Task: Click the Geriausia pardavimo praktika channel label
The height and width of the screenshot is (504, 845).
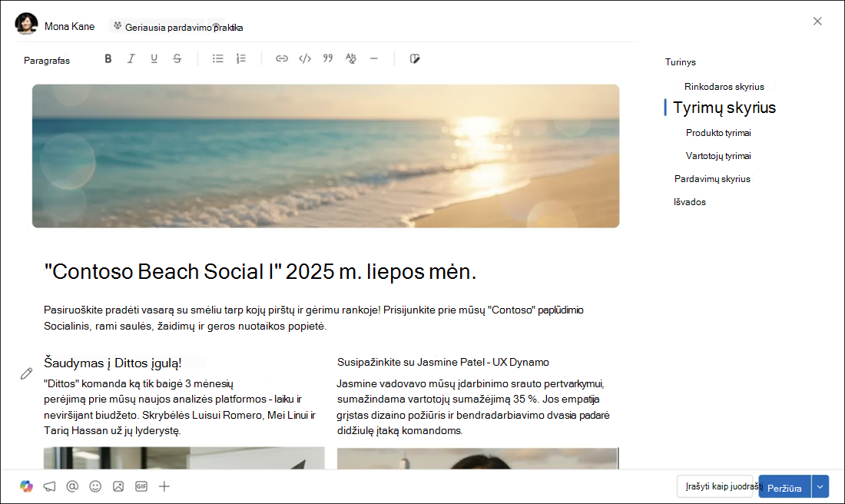Action: (x=178, y=27)
